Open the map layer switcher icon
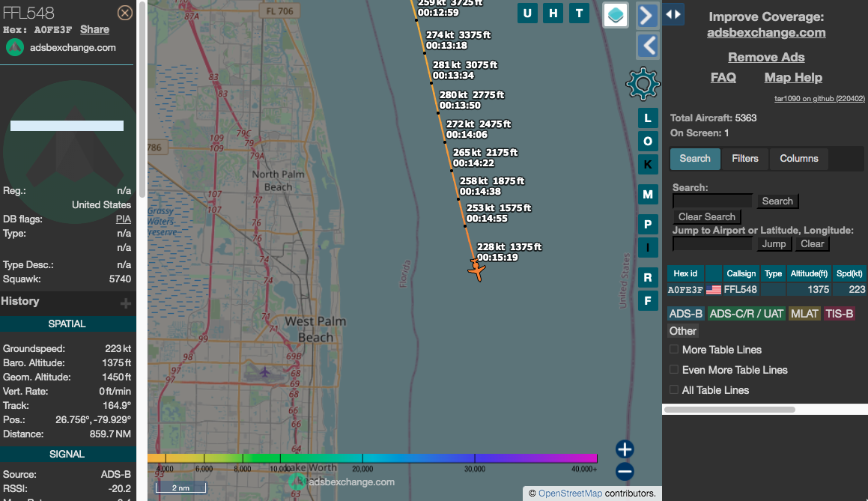 (616, 15)
